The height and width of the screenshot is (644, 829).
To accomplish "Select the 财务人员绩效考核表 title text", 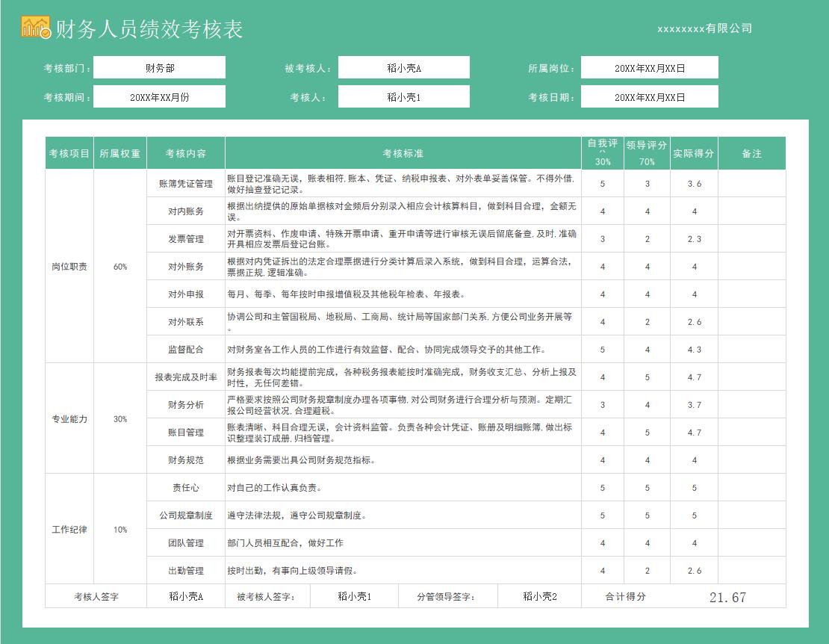I will click(149, 29).
